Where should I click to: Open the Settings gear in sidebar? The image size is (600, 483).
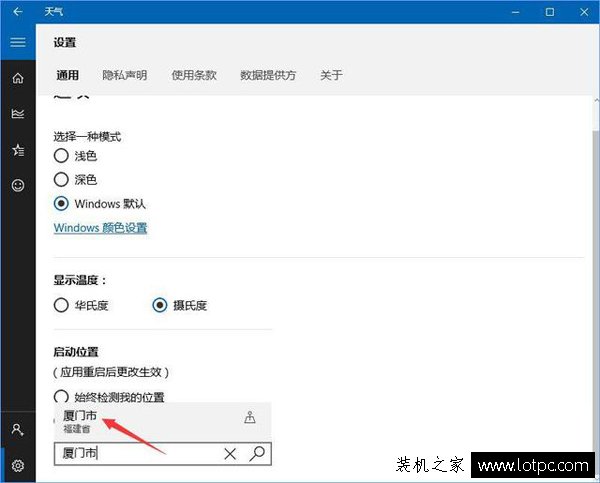[x=18, y=465]
